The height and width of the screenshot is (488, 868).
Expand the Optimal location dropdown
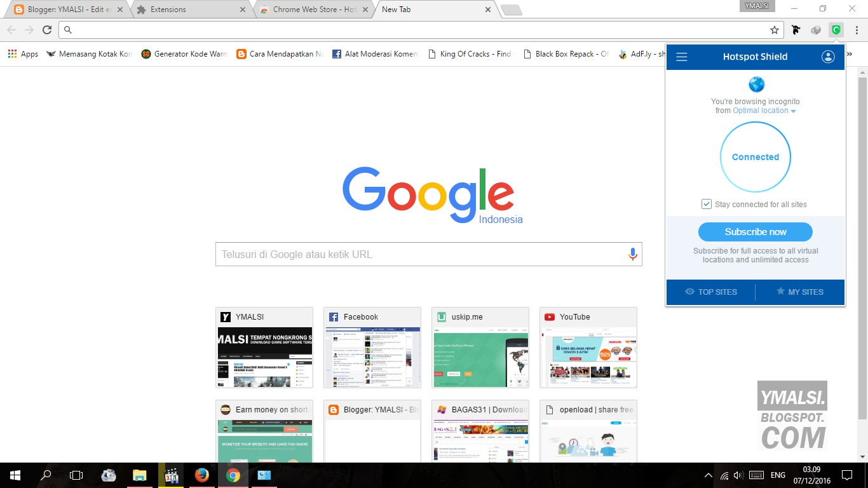tap(764, 110)
